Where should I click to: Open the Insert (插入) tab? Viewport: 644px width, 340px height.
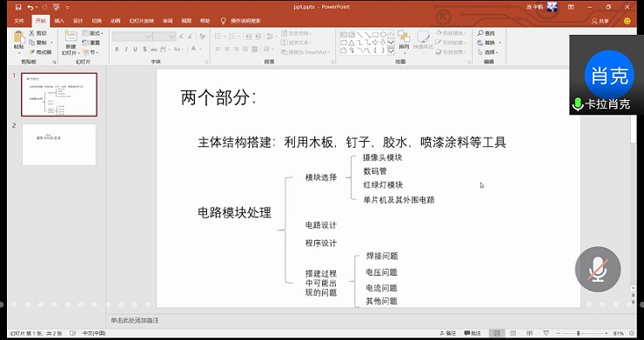(x=59, y=21)
